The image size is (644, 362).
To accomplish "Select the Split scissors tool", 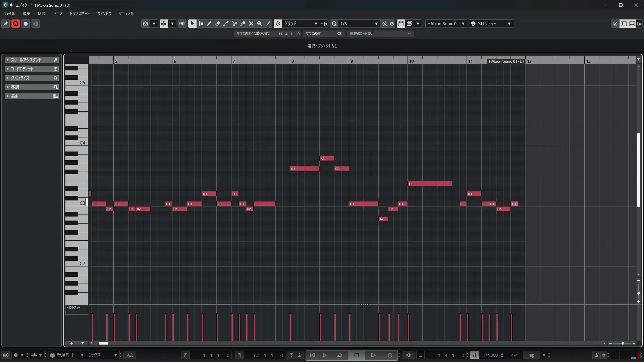I will tap(234, 23).
